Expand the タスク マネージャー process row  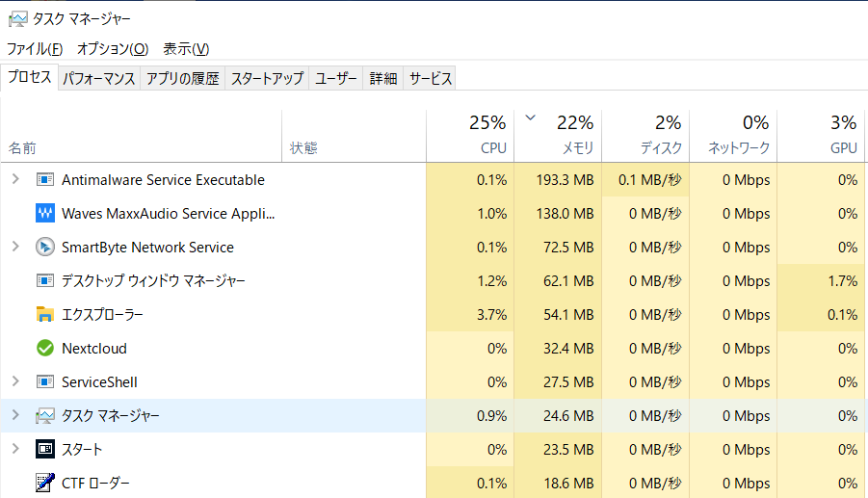[x=15, y=415]
